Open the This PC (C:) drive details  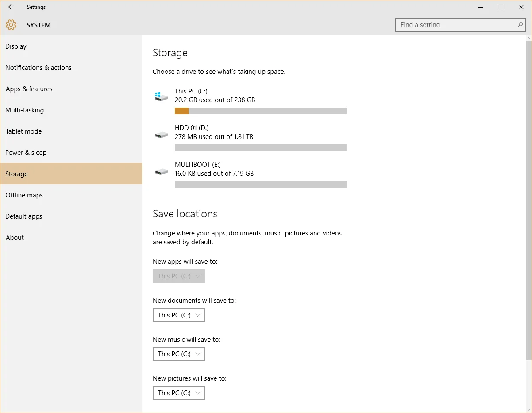coord(250,101)
